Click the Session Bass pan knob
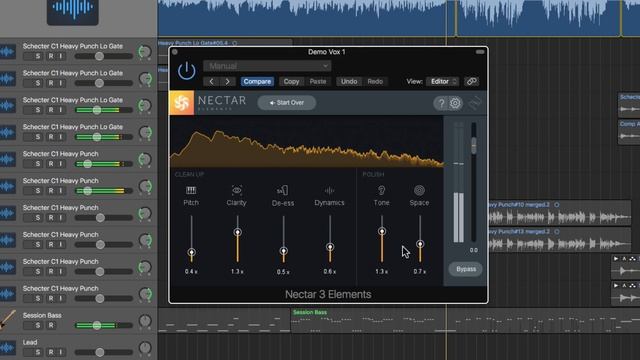Screen dimensions: 640x360 [x=145, y=321]
